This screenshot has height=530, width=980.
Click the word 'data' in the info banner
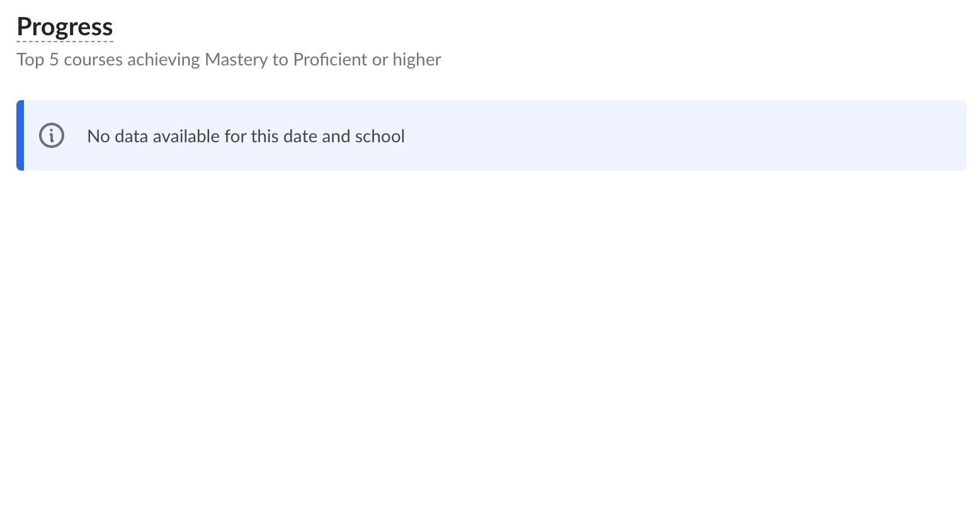tap(131, 136)
